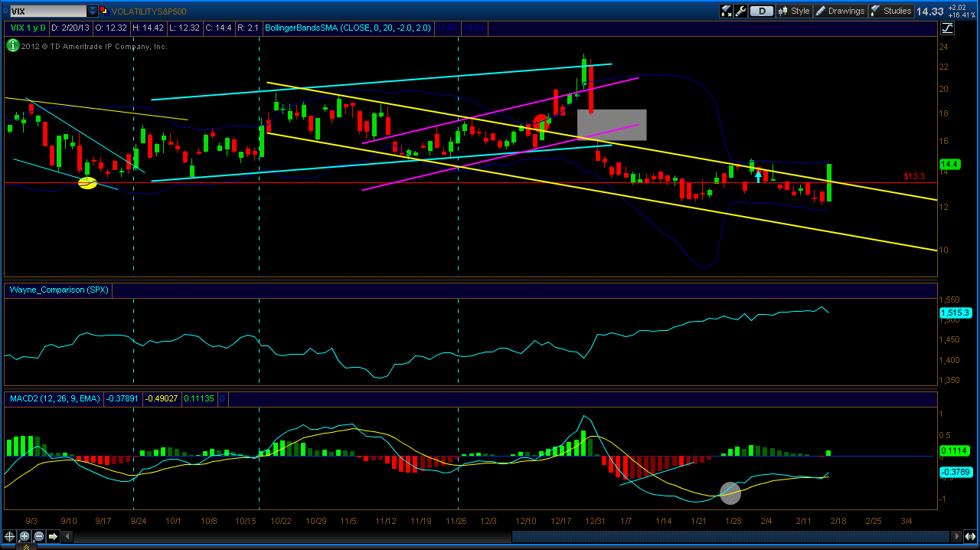Open the Style menu
Screen dimensions: 980x550
click(794, 11)
